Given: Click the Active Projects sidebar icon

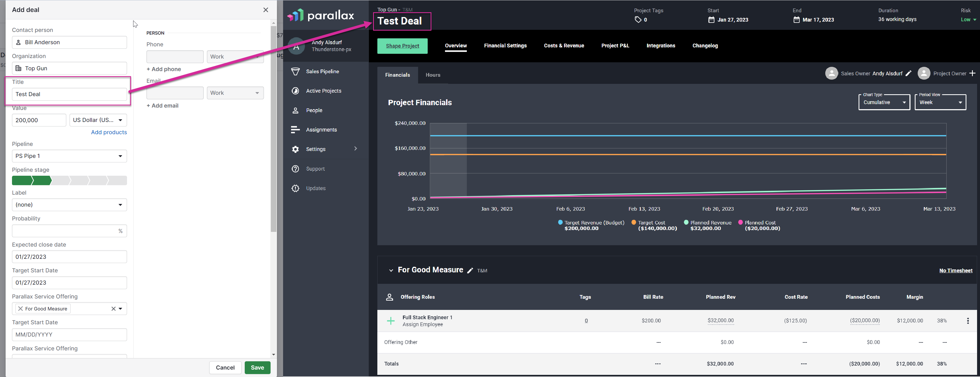Looking at the screenshot, I should point(295,91).
